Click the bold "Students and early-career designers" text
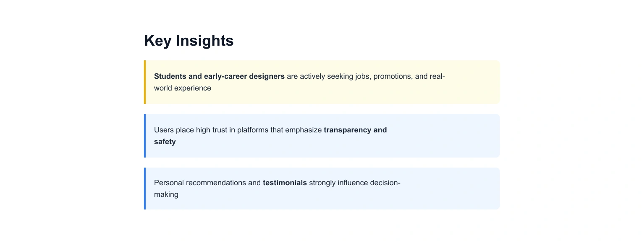 click(x=219, y=76)
